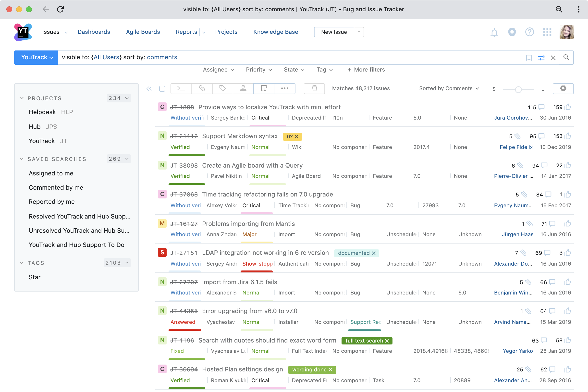This screenshot has width=588, height=392.
Task: Run the search with the magnifier in query bar
Action: pos(566,57)
